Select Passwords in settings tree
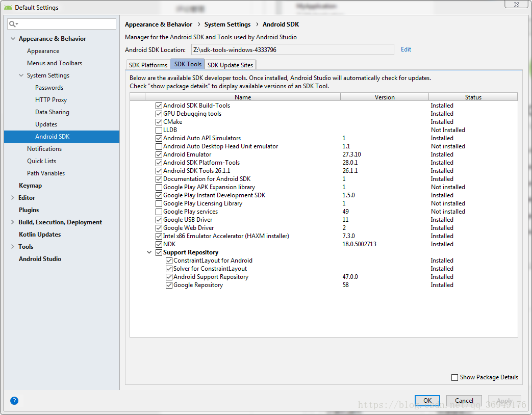Viewport: 532px width, 415px height. click(x=49, y=88)
